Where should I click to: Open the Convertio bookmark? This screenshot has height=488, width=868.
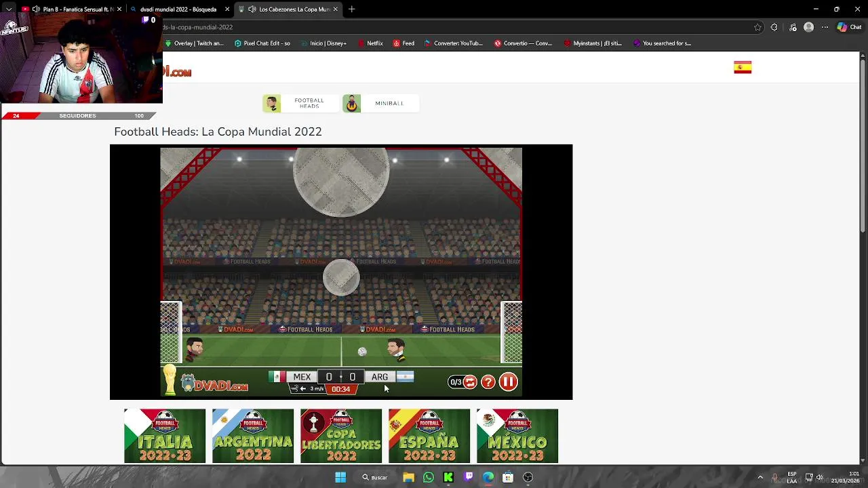pos(523,43)
